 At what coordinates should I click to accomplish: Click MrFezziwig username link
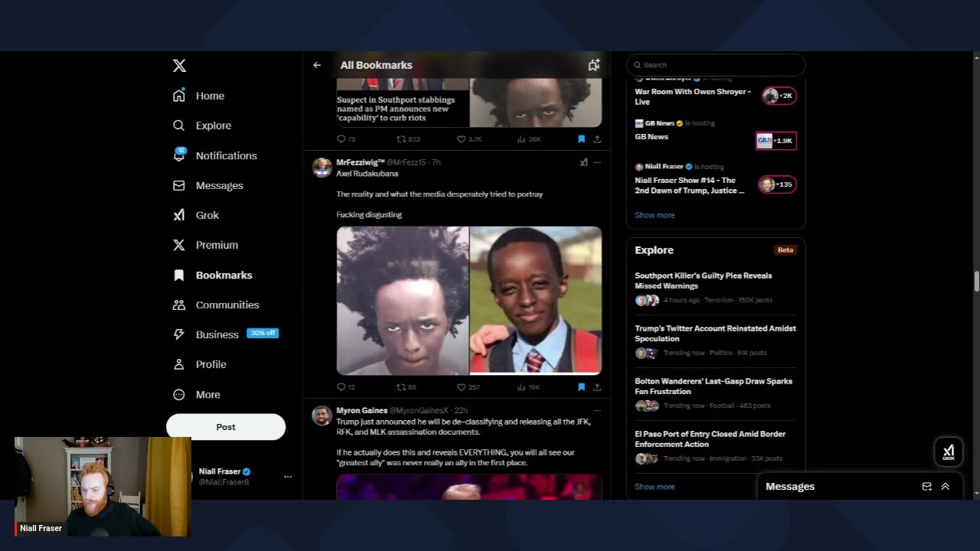click(360, 162)
